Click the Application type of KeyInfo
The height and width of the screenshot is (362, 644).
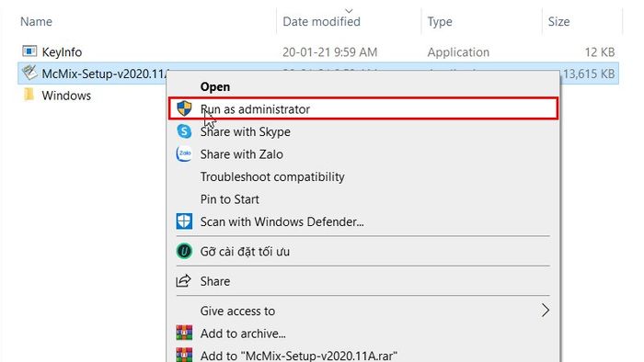pyautogui.click(x=458, y=52)
